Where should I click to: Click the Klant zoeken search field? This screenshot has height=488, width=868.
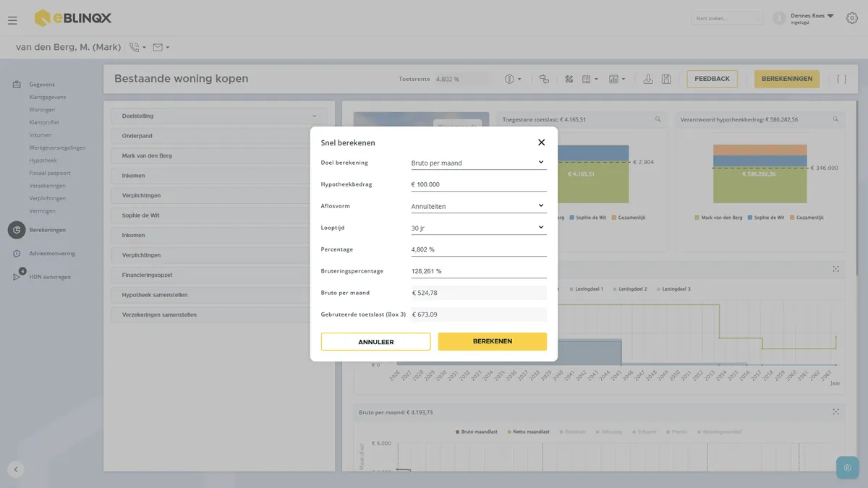[726, 18]
